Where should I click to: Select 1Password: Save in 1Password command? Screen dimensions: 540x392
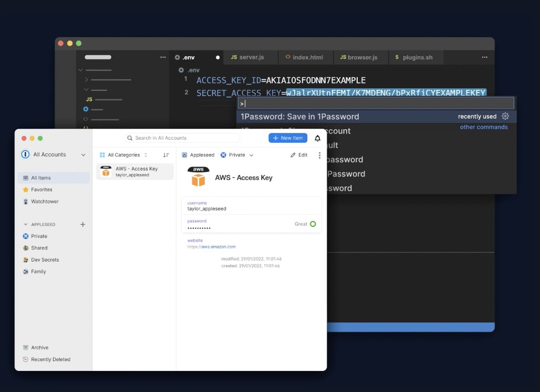tap(299, 117)
